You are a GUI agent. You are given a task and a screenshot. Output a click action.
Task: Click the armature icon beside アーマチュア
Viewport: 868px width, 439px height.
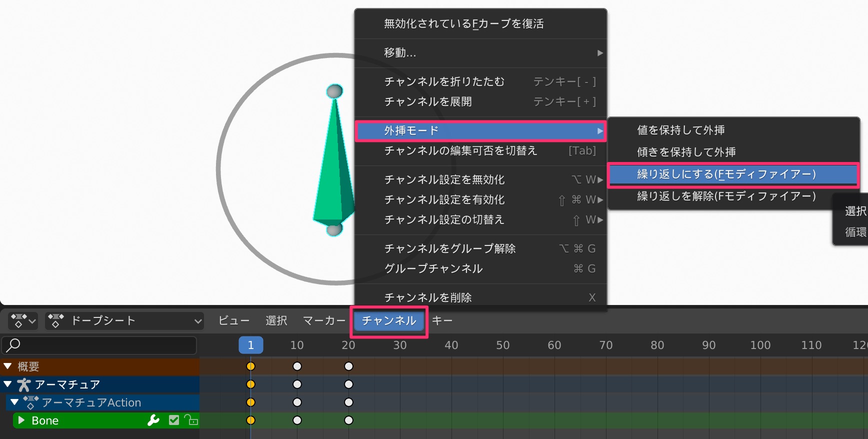click(23, 384)
